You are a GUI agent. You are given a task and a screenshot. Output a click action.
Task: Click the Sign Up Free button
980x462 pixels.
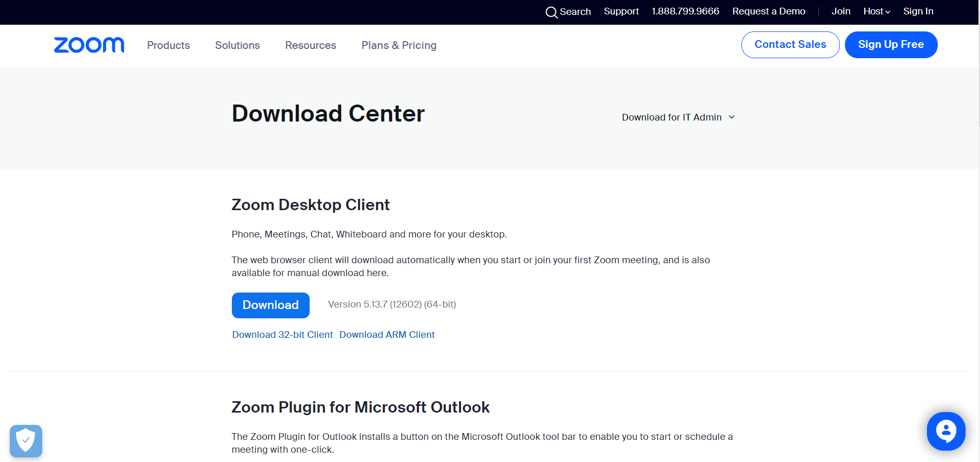click(891, 45)
